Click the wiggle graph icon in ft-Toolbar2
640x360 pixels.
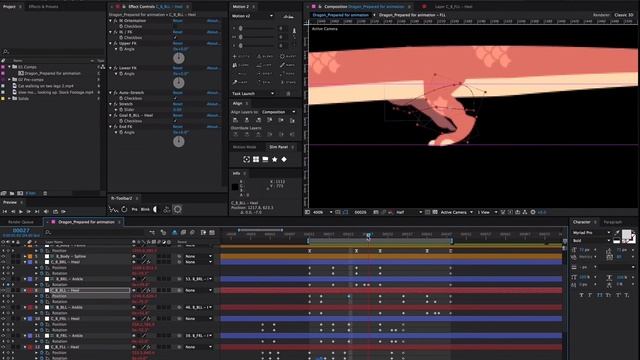click(113, 209)
